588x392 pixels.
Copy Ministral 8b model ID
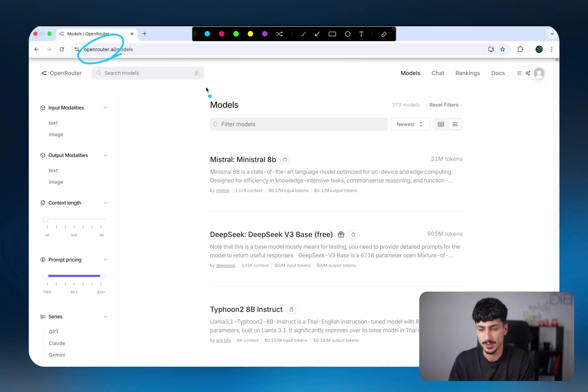coord(285,160)
